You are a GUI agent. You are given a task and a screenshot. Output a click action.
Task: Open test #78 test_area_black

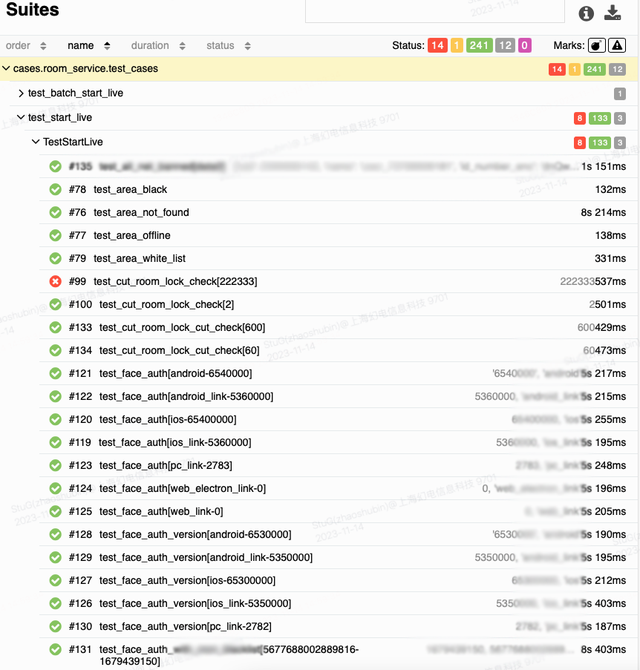click(338, 189)
